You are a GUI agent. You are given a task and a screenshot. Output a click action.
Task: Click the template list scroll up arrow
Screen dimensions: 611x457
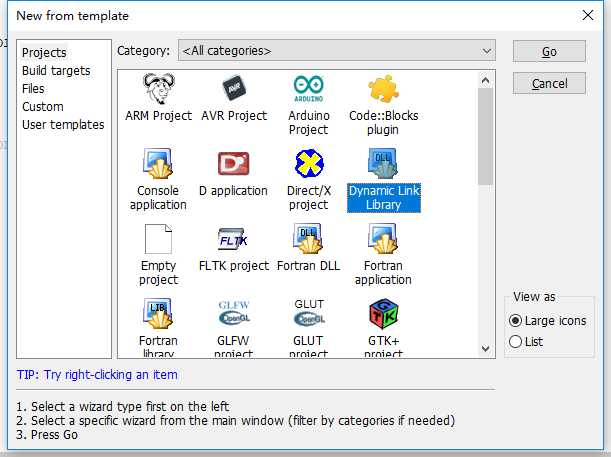(485, 80)
